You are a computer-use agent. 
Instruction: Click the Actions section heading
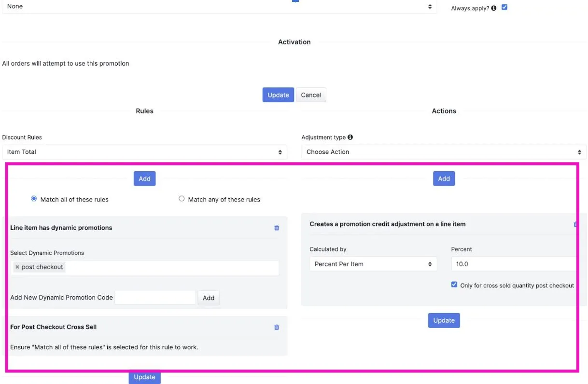[x=444, y=111]
